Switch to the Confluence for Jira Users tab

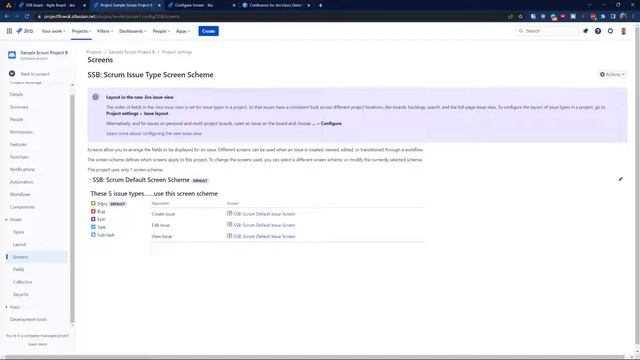point(276,5)
